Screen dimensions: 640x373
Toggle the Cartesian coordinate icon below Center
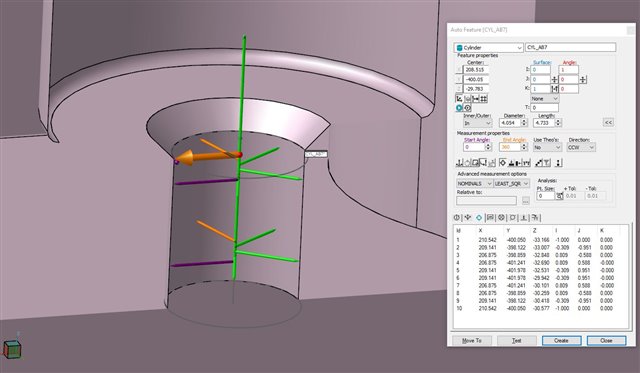click(459, 99)
